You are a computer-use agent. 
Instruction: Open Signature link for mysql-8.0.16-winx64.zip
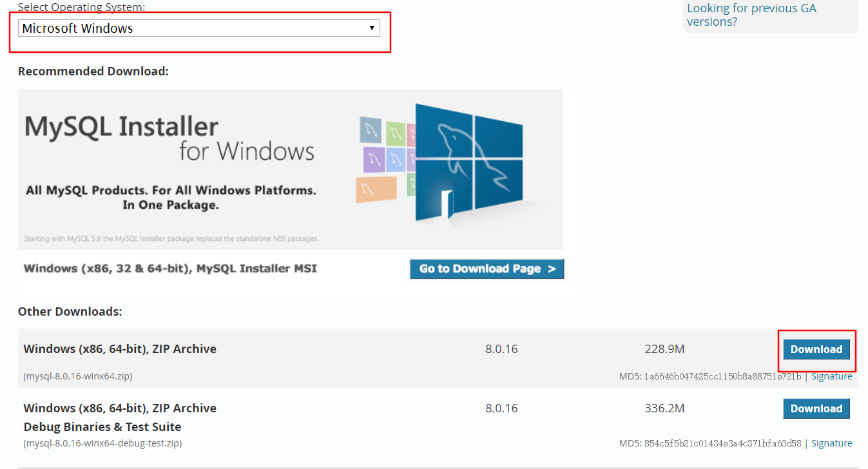(831, 376)
